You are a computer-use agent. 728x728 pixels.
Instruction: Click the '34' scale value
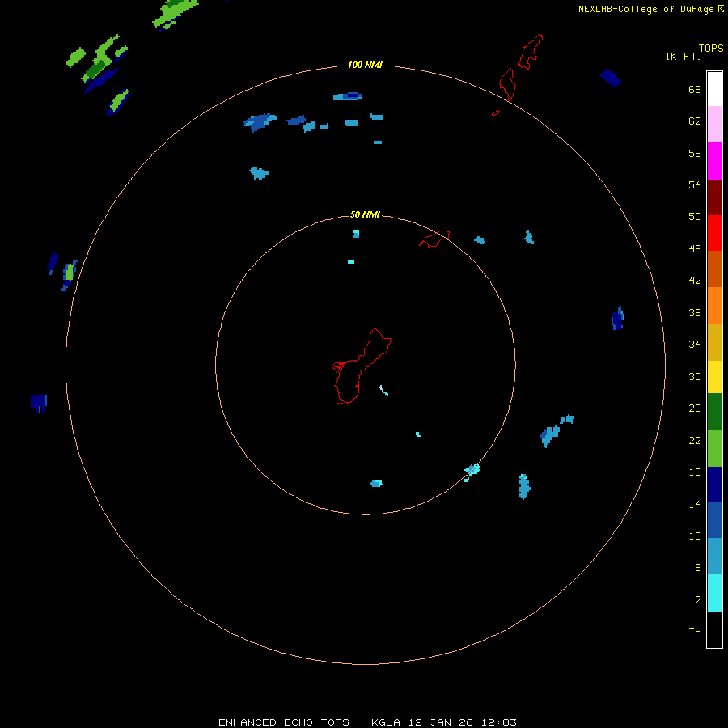(x=695, y=345)
